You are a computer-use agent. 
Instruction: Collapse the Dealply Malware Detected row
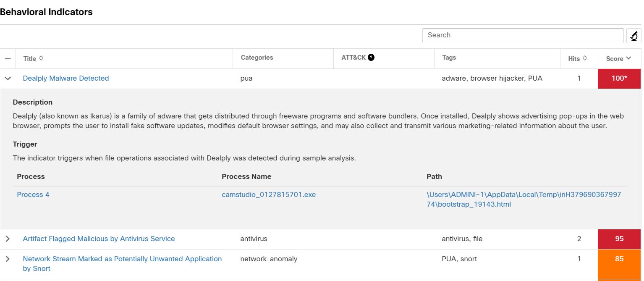[x=8, y=79]
